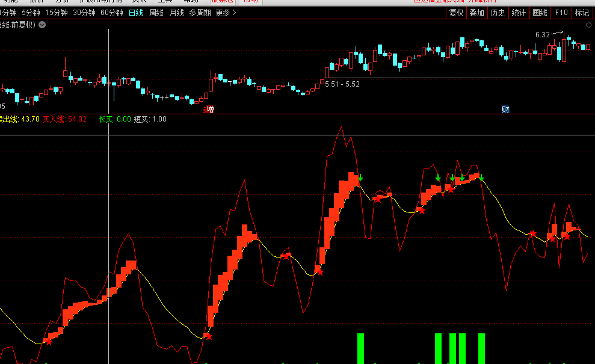Expand the 更多 periods menu

coord(226,13)
